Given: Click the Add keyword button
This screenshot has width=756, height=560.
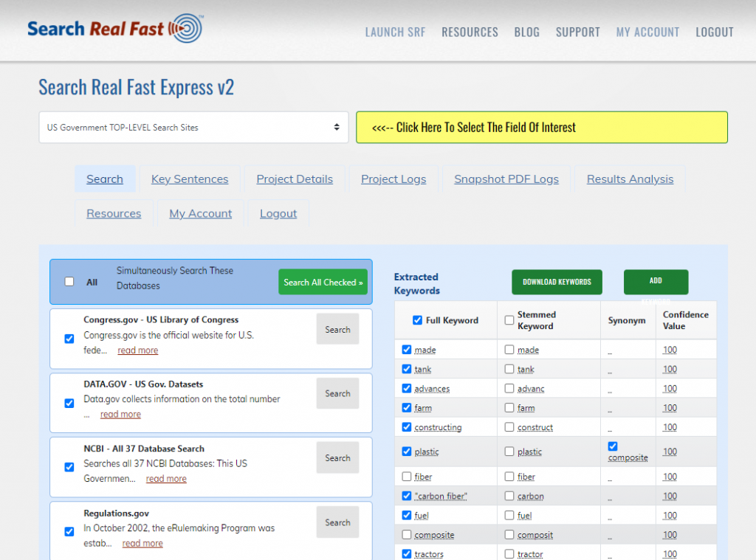Looking at the screenshot, I should pyautogui.click(x=656, y=282).
